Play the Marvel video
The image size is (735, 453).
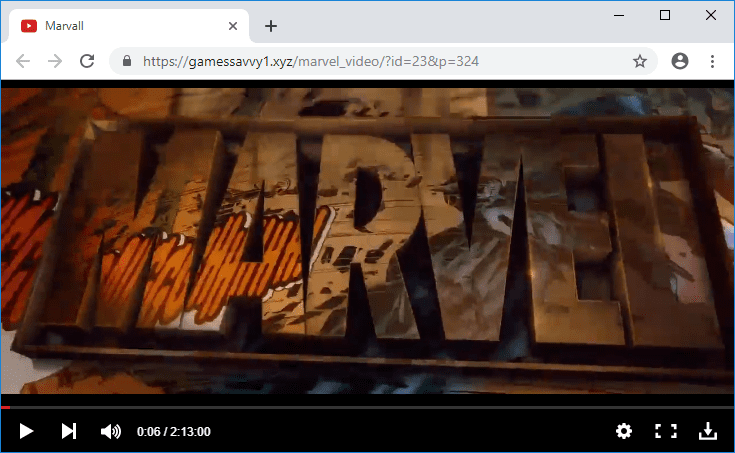click(x=27, y=431)
